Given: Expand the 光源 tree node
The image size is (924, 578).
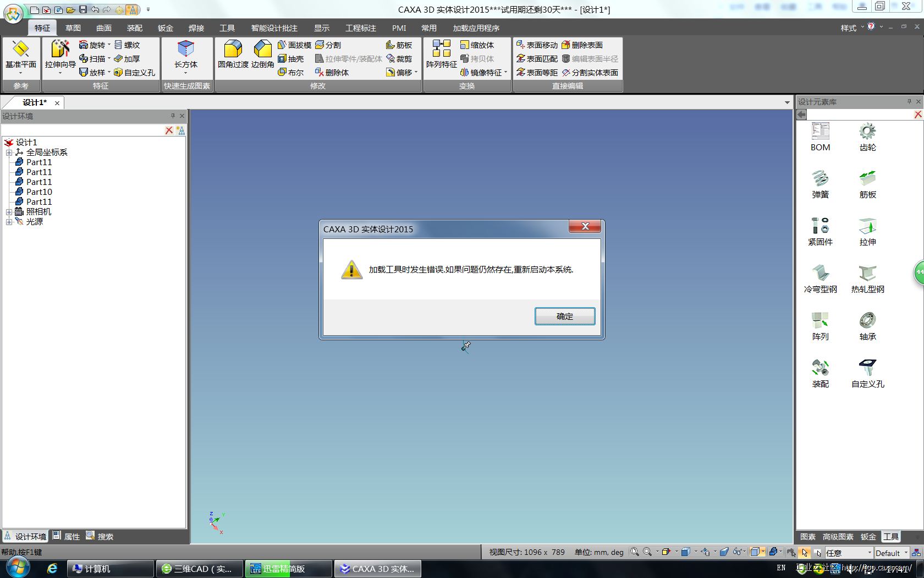Looking at the screenshot, I should 9,222.
